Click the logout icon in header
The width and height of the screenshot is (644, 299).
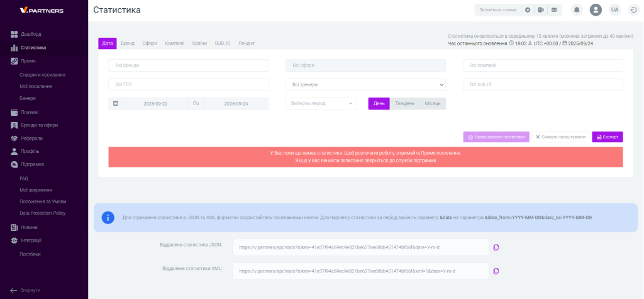pyautogui.click(x=633, y=10)
